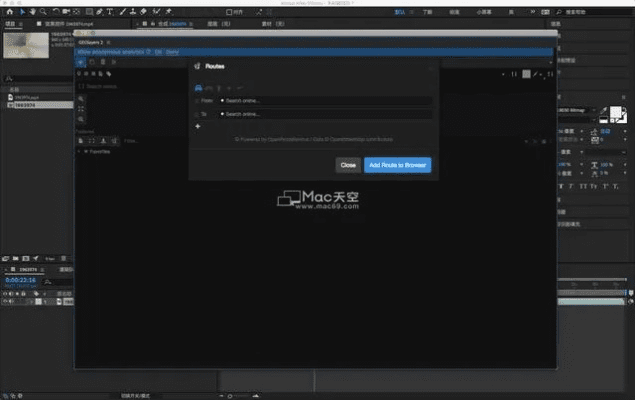The width and height of the screenshot is (635, 400).
Task: Click the current timecode 0:00:22:16
Action: [x=21, y=280]
